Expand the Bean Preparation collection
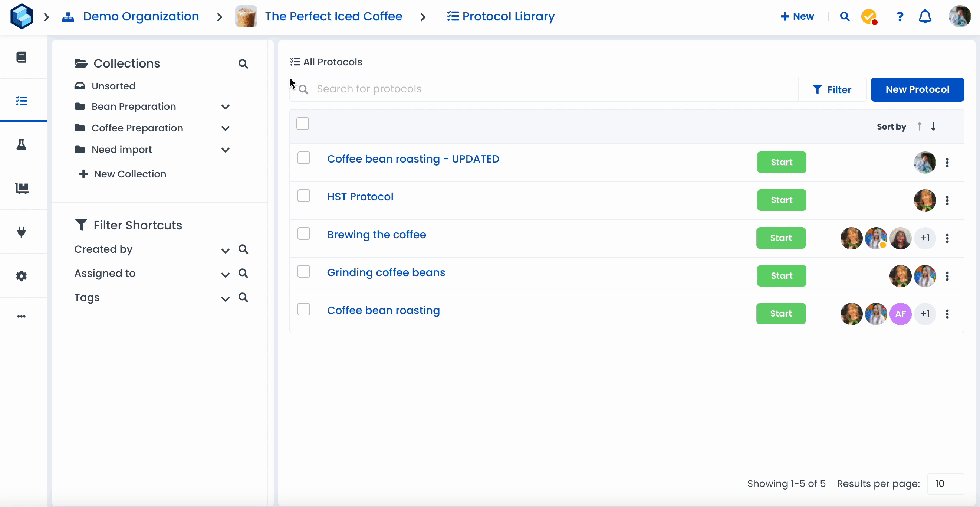 [x=225, y=107]
